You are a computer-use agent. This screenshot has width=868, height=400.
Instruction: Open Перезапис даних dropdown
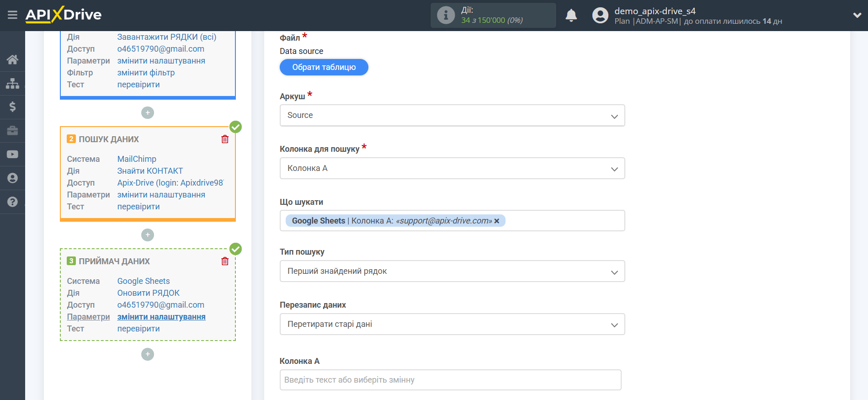(x=452, y=324)
